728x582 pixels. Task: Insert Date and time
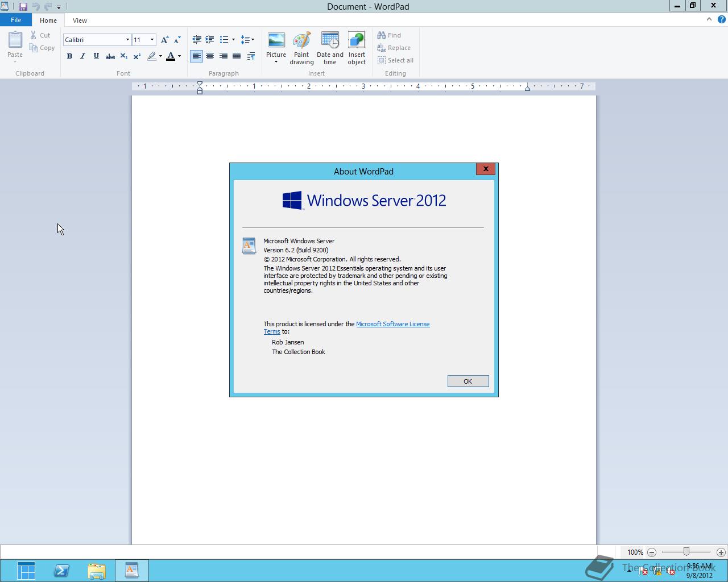[x=330, y=48]
